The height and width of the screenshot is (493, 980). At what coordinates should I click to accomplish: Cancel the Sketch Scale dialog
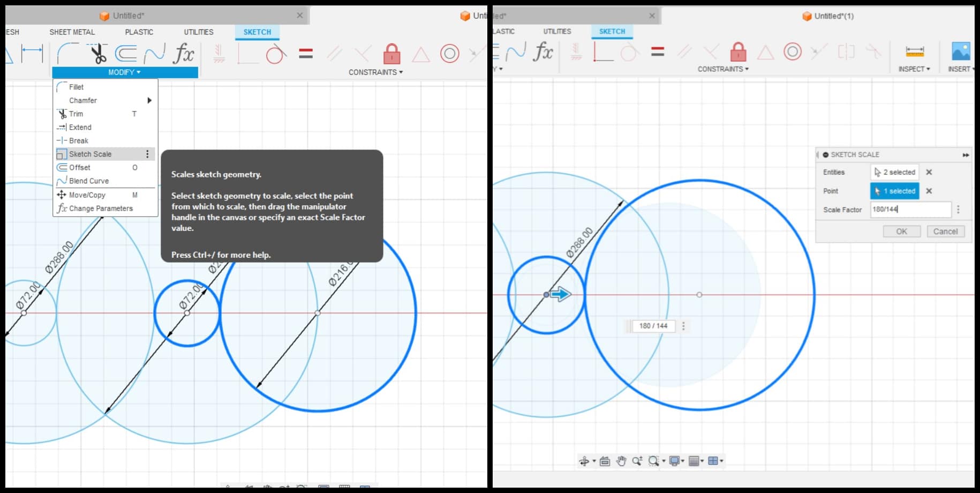(945, 231)
